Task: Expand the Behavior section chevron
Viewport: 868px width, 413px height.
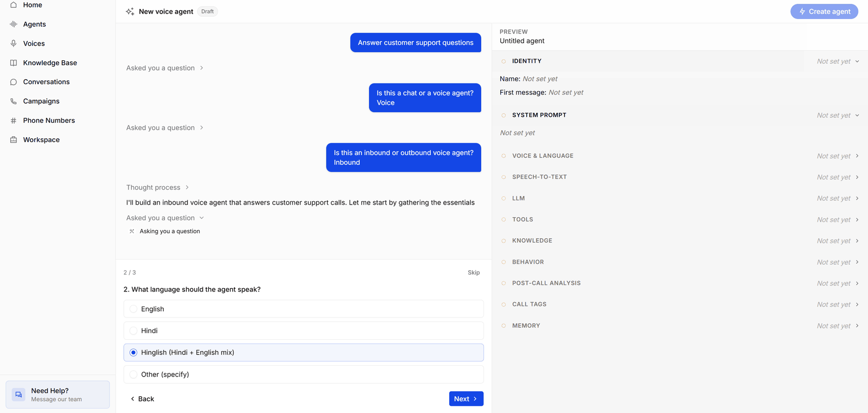Action: tap(857, 262)
